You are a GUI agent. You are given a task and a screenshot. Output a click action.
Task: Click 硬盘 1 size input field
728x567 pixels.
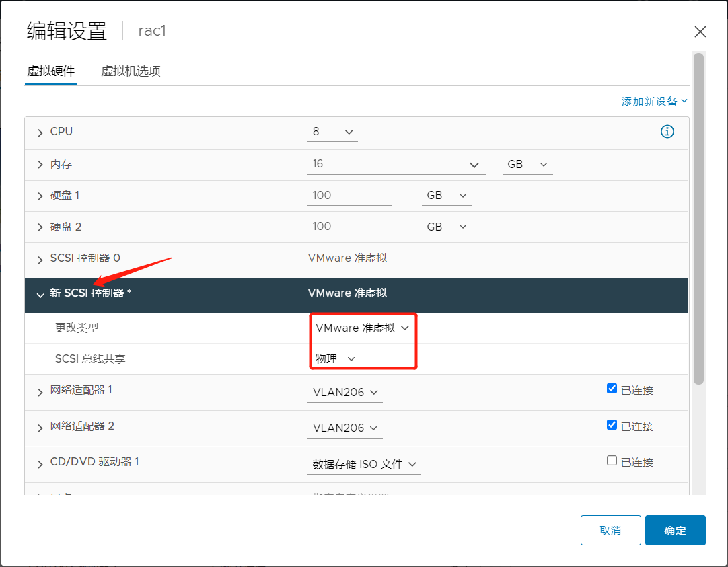coord(349,196)
